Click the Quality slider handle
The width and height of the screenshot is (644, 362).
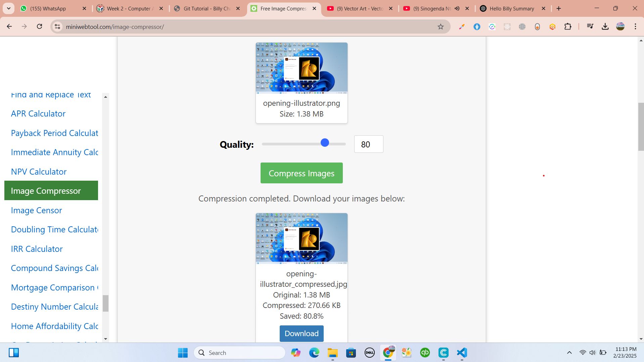tap(325, 143)
